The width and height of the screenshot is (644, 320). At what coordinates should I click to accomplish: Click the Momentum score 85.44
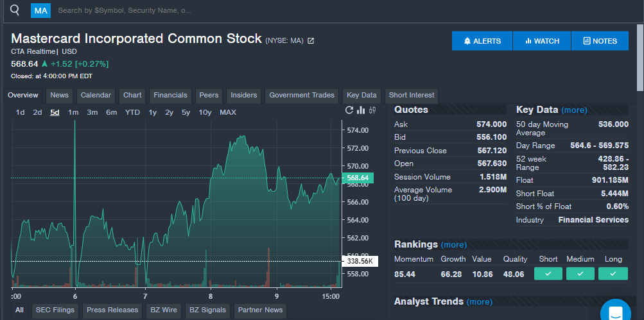(x=405, y=274)
